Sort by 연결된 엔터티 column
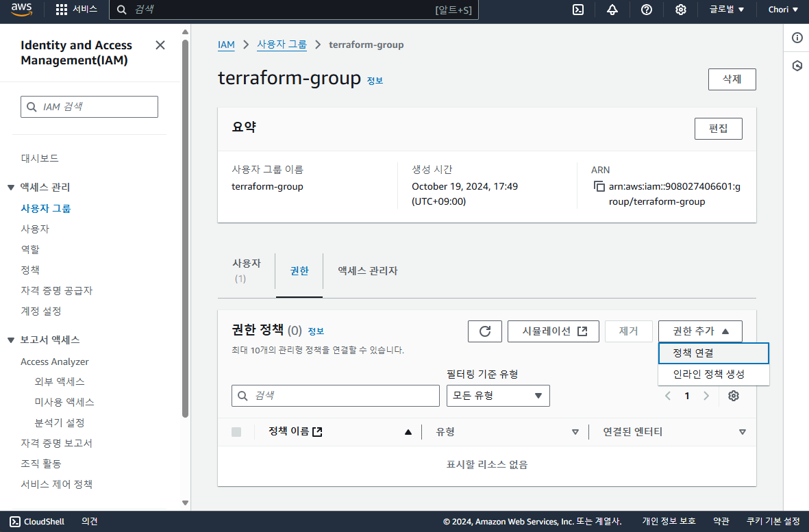Screen dimensions: 809x532 [x=743, y=432]
